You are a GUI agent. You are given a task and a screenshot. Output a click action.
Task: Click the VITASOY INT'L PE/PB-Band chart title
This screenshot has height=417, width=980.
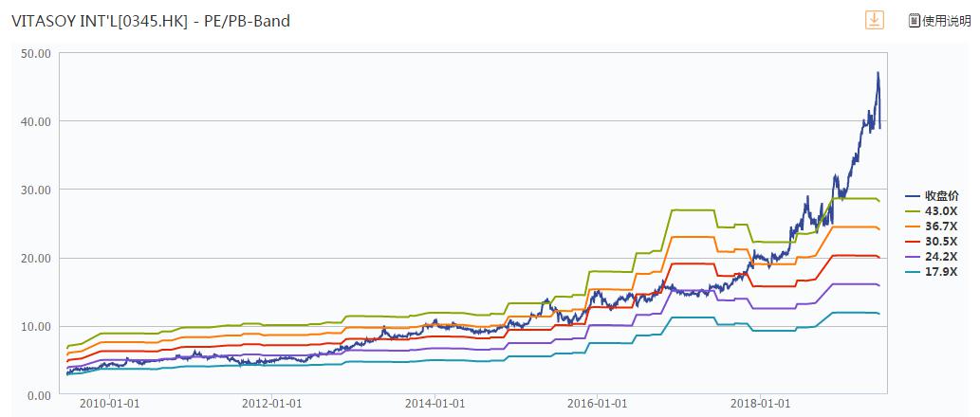[x=150, y=20]
